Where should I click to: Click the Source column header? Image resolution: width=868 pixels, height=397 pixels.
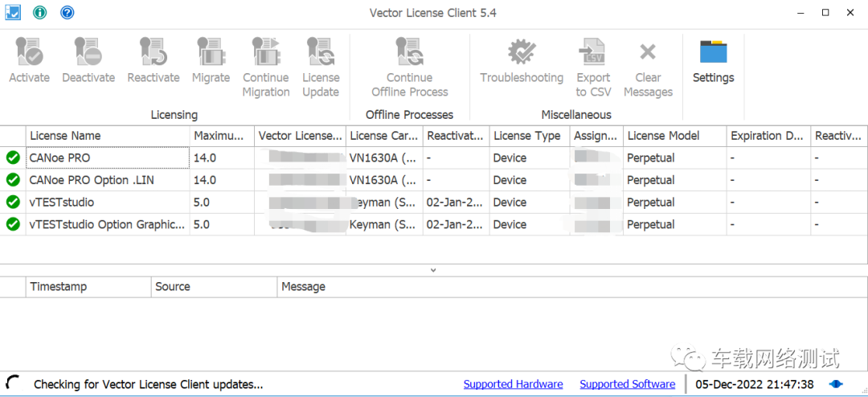(214, 287)
